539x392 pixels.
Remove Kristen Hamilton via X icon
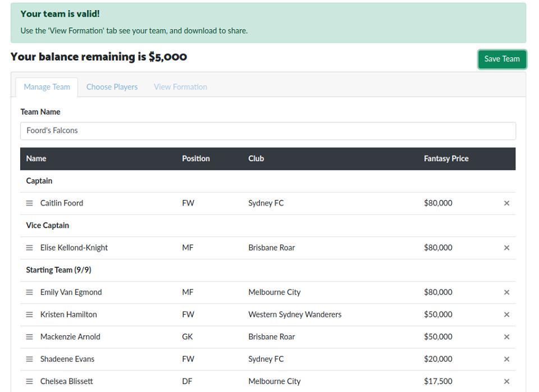(x=506, y=314)
